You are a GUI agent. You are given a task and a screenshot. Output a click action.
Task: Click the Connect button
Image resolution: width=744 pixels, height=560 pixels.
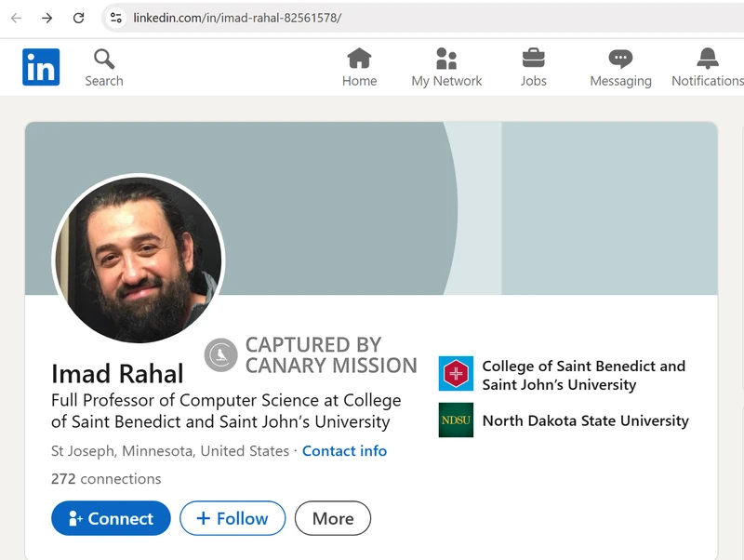[111, 518]
